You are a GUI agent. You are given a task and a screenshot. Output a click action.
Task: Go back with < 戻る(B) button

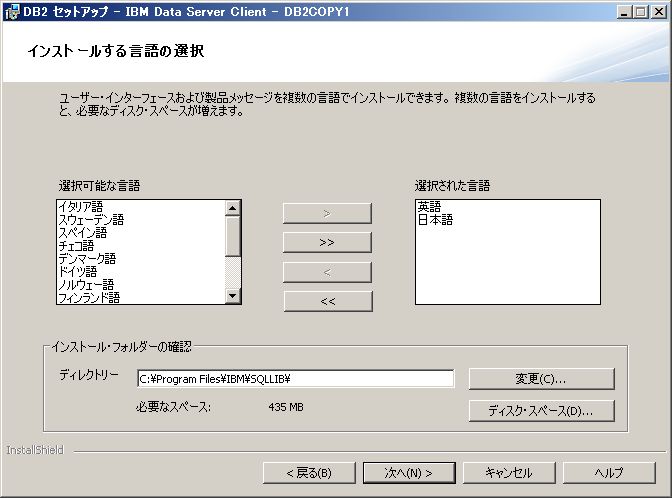309,473
